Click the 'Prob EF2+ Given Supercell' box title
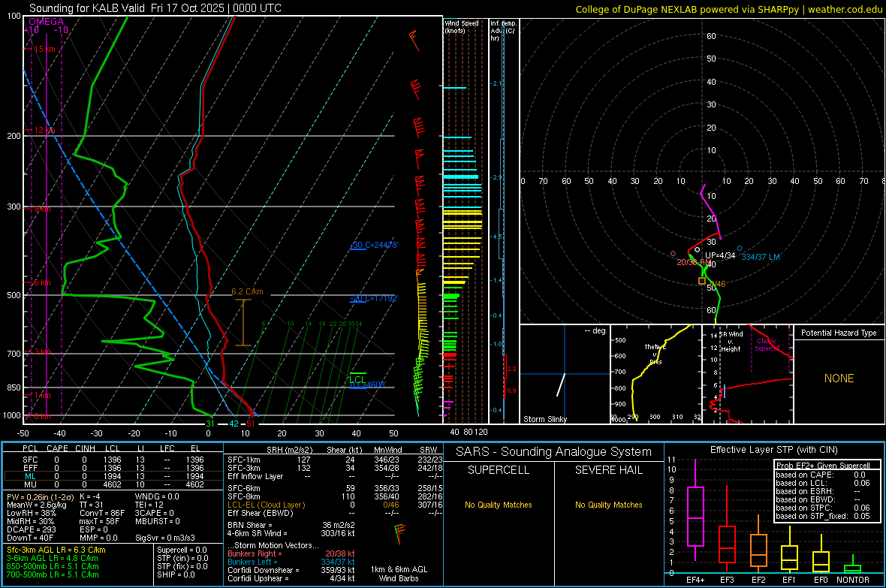Image resolution: width=886 pixels, height=588 pixels. click(823, 466)
